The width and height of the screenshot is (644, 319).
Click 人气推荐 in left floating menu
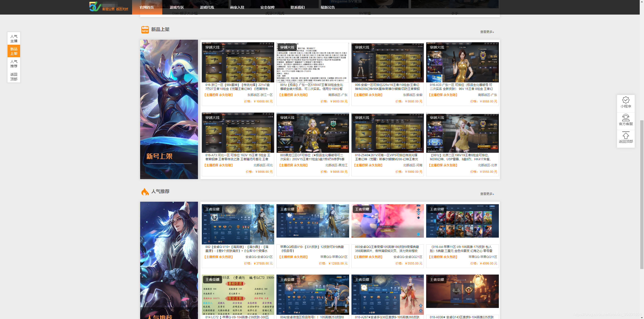tap(14, 64)
